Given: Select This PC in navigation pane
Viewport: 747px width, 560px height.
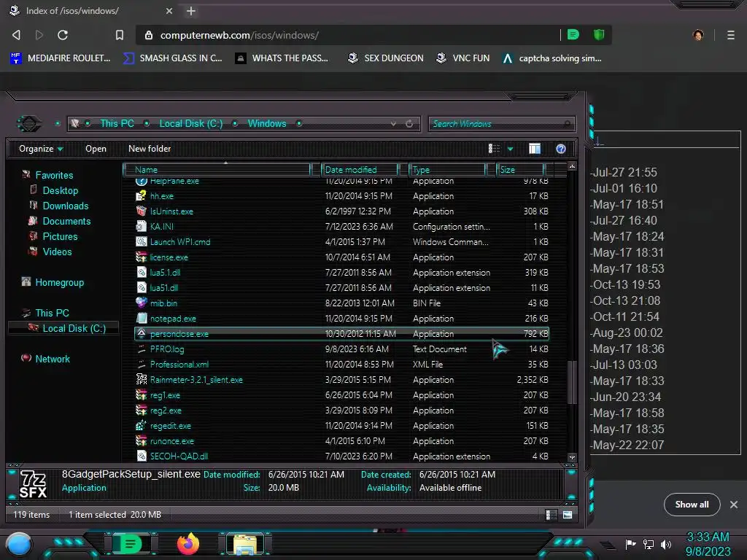Looking at the screenshot, I should pos(52,313).
